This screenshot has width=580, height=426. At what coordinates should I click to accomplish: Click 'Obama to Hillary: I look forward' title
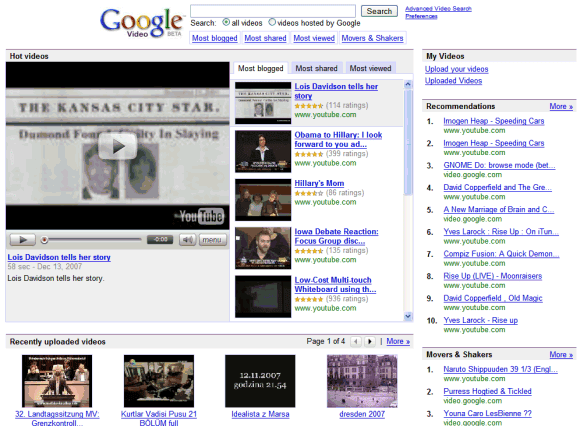(338, 139)
